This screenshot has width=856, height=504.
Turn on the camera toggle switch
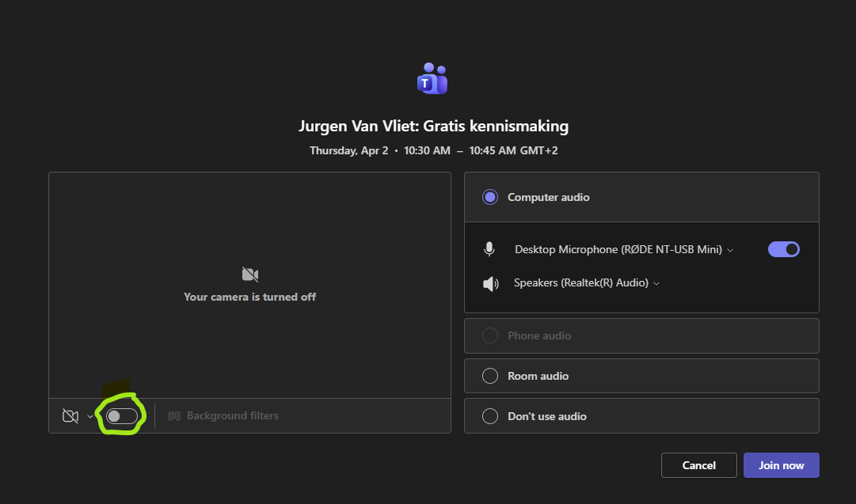(122, 416)
